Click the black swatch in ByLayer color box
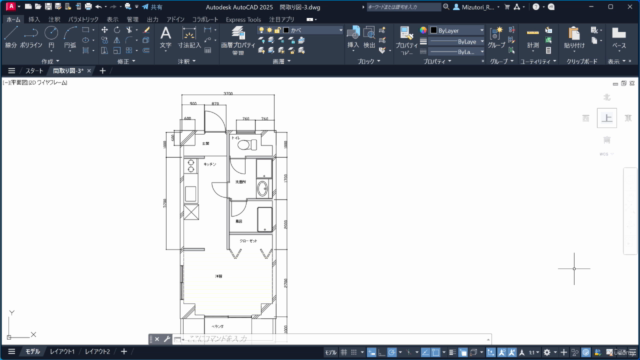 pyautogui.click(x=434, y=31)
